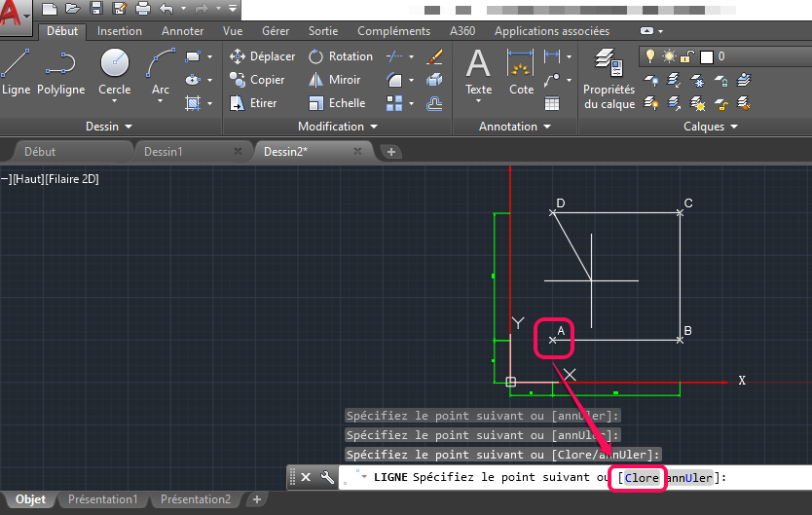Click the Freeze layer (snowflake) icon
The height and width of the screenshot is (515, 812).
pyautogui.click(x=698, y=80)
